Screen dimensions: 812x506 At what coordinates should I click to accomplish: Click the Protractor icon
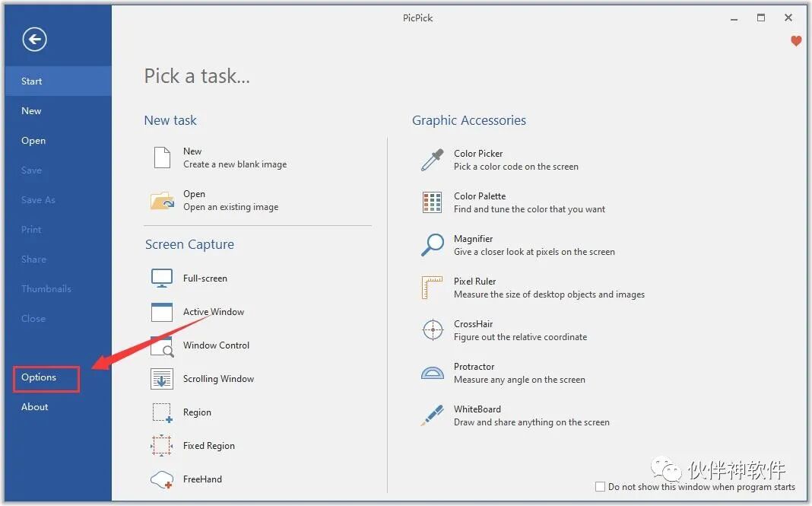433,374
